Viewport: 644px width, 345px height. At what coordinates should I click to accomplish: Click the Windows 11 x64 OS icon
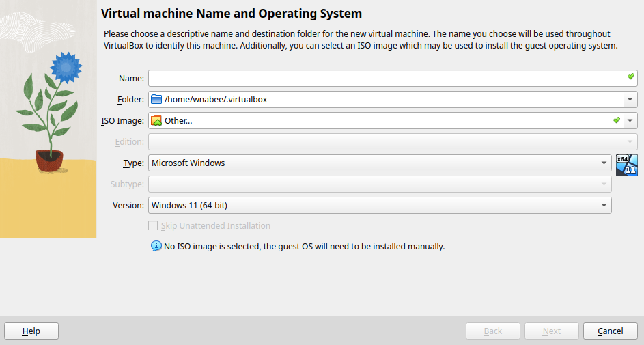pos(627,165)
